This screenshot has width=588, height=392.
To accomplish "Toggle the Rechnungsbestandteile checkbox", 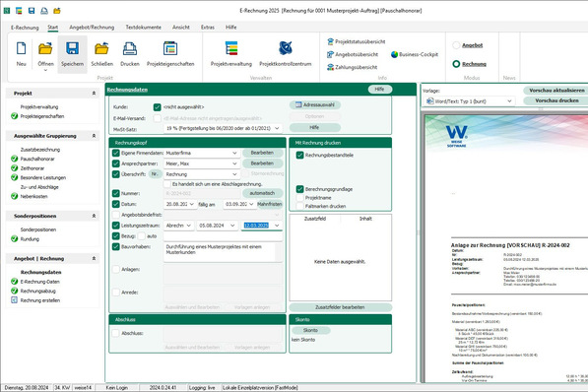I will [x=299, y=156].
